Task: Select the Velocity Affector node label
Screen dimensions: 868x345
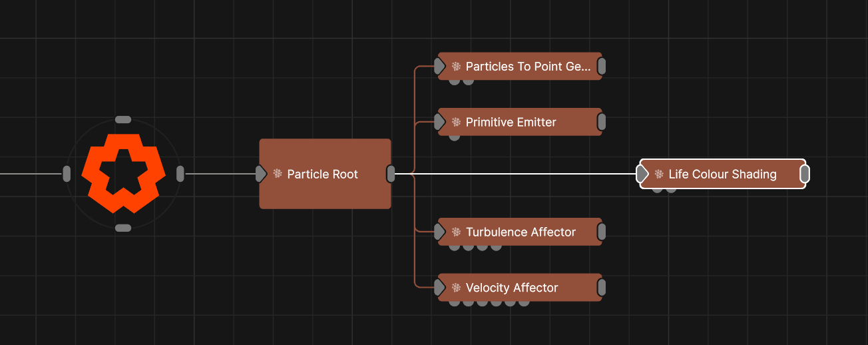Action: (511, 288)
